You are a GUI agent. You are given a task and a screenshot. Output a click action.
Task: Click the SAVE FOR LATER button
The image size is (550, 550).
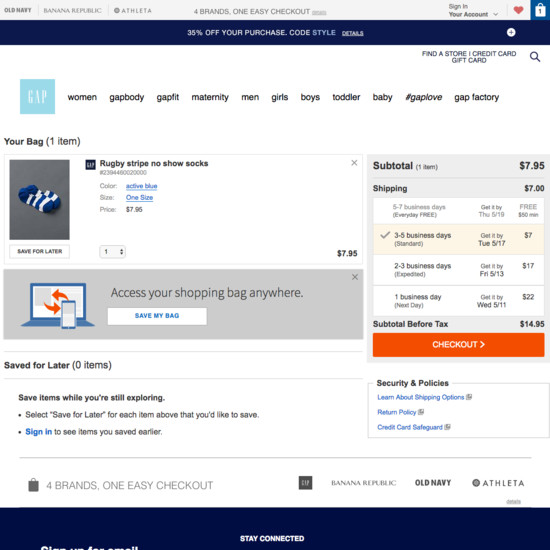click(40, 251)
